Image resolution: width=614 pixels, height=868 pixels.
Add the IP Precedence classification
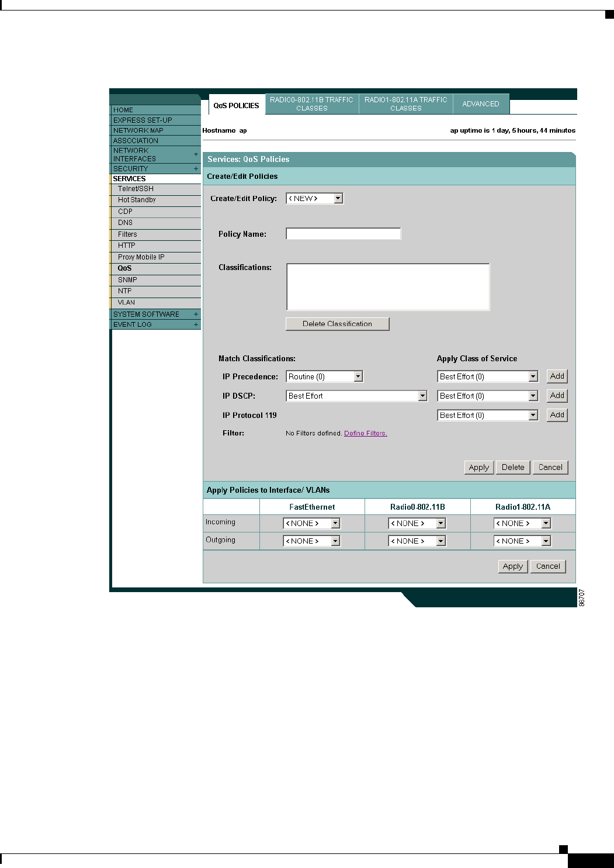557,376
